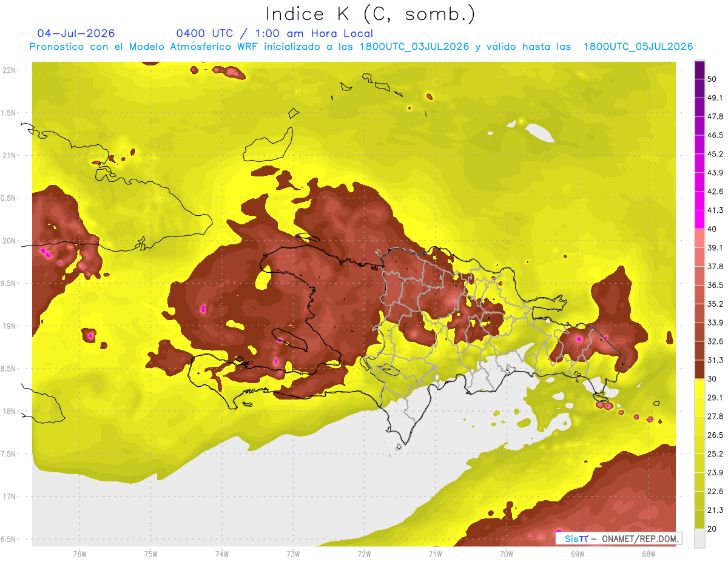Click the "1.5N" latitude label
The width and height of the screenshot is (728, 562).
pyautogui.click(x=9, y=113)
